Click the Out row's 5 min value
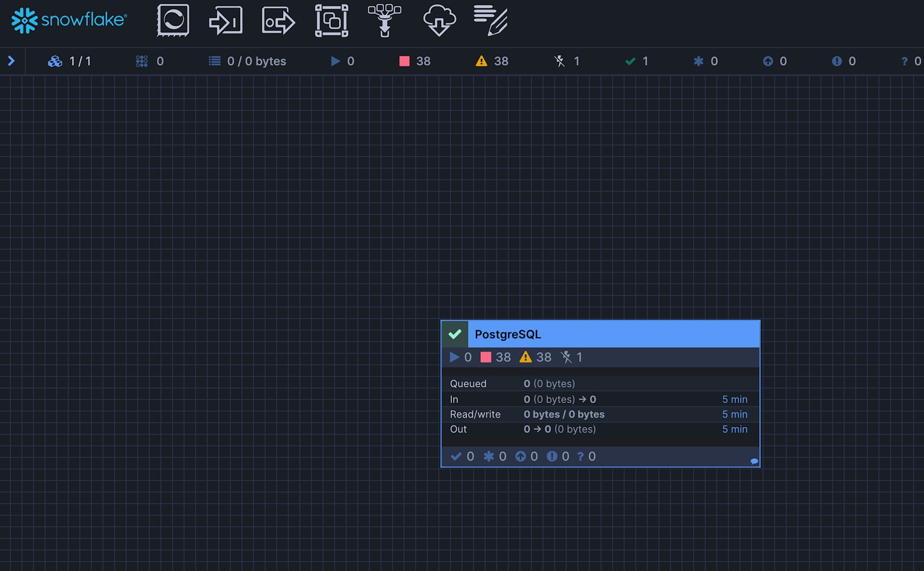Screen dimensions: 924x571 click(x=735, y=429)
